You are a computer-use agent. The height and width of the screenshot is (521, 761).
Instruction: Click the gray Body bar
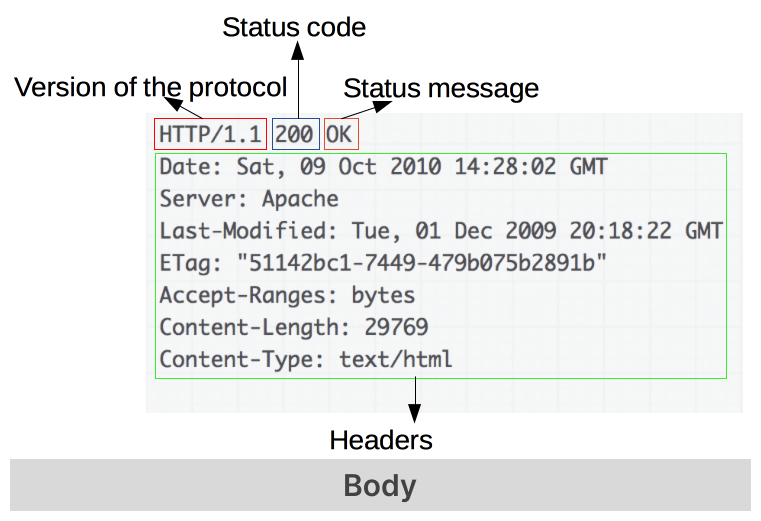(x=380, y=486)
